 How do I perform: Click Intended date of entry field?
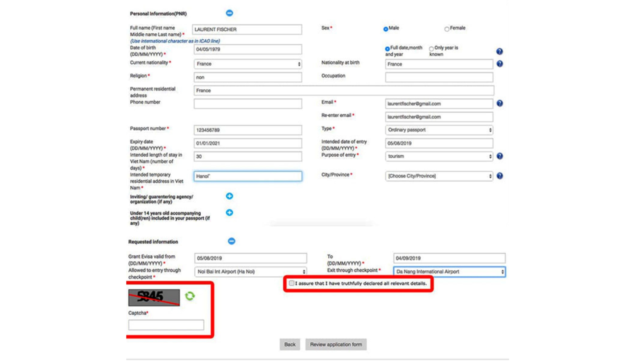(x=439, y=143)
